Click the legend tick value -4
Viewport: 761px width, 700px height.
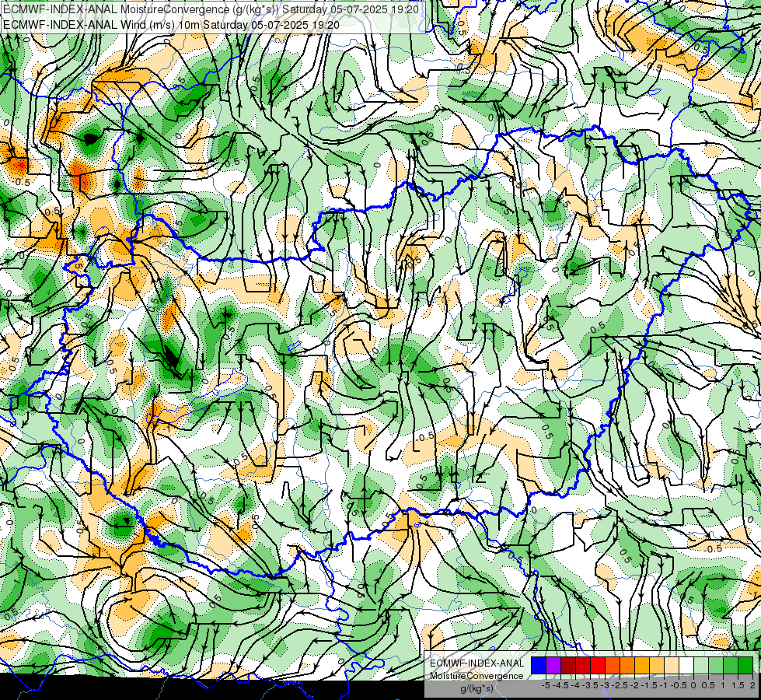575,685
